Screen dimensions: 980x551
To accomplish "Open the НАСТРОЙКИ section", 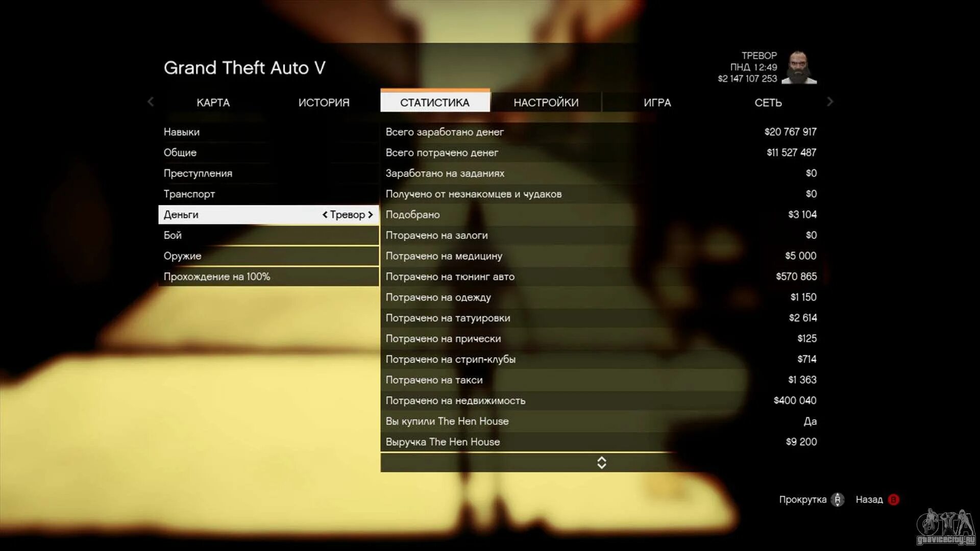I will [547, 102].
